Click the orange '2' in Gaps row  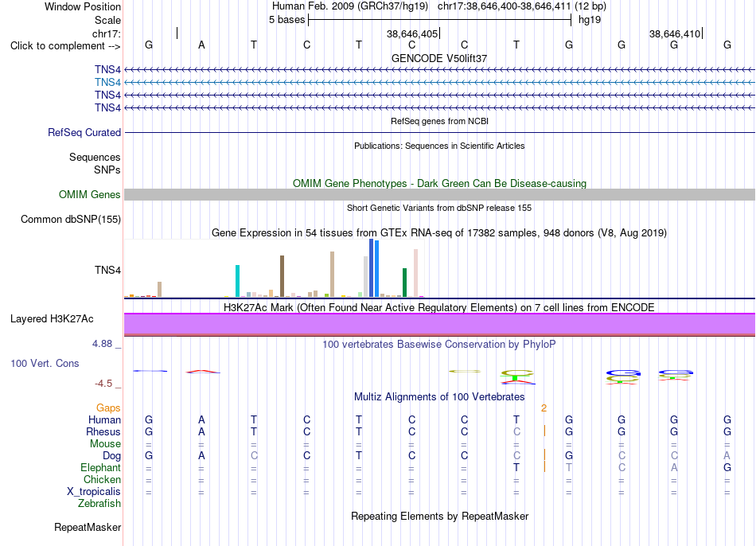coord(544,408)
